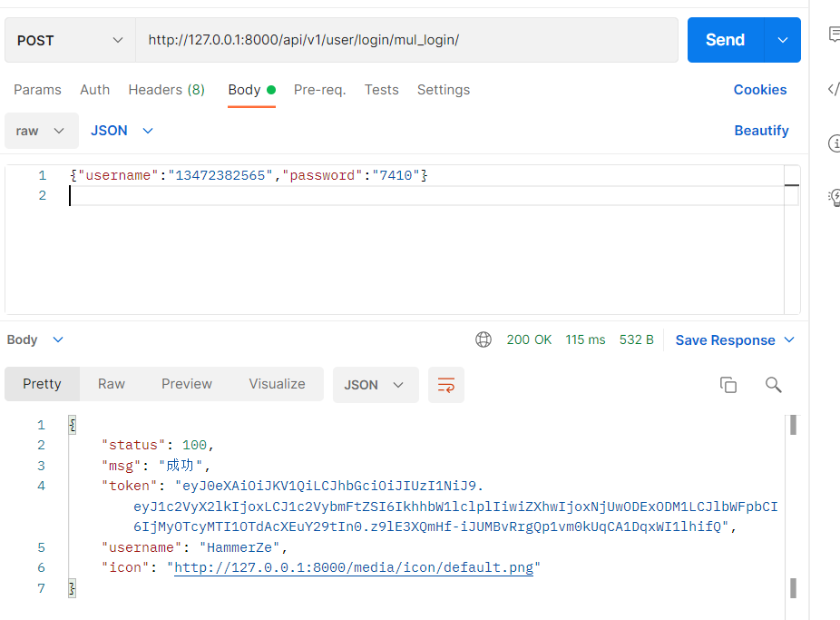Click the globe network information icon
Image resolution: width=840 pixels, height=620 pixels.
[483, 340]
